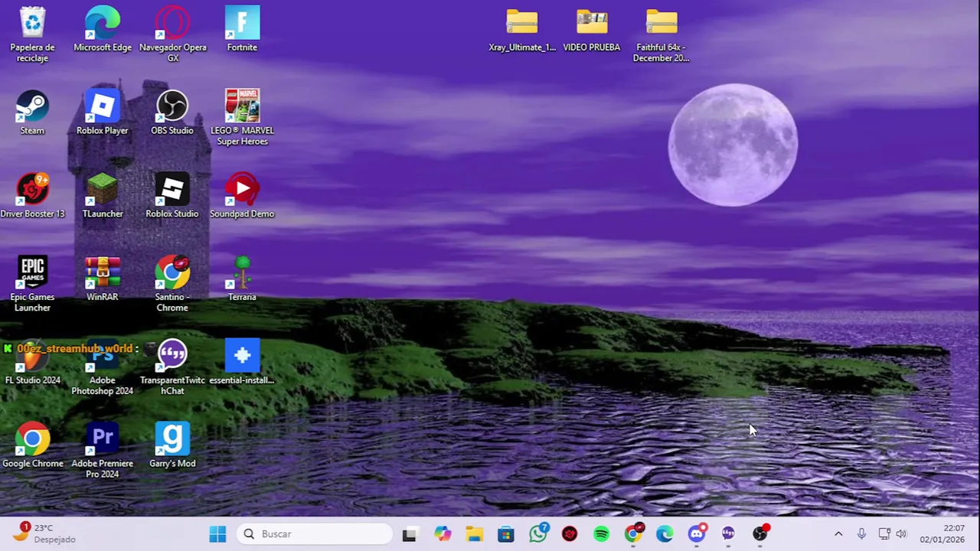Select the Microsoft Edge desktop shortcut
Viewport: 980px width, 551px height.
pos(103,30)
